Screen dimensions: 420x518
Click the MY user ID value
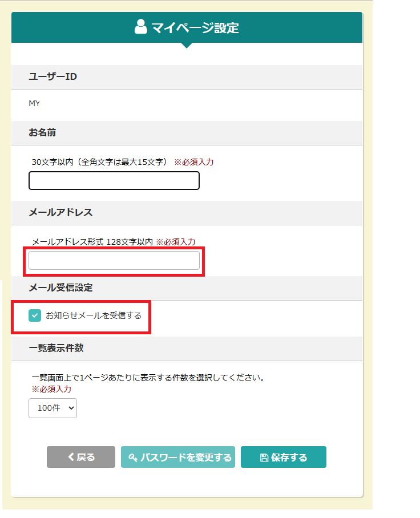pos(34,104)
